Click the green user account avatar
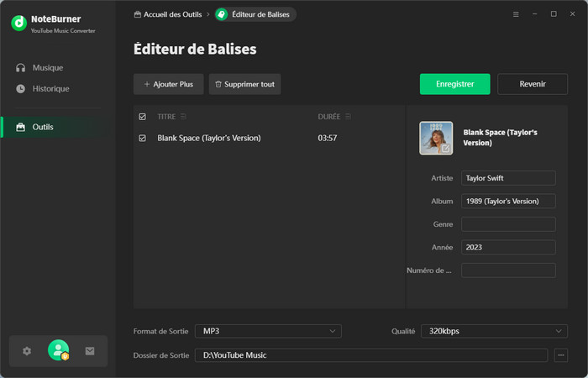 [x=59, y=350]
